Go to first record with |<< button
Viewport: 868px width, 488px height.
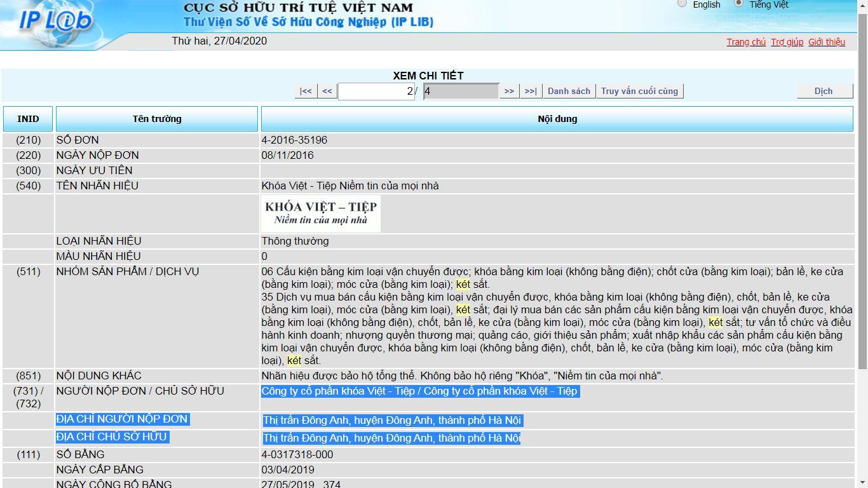306,91
